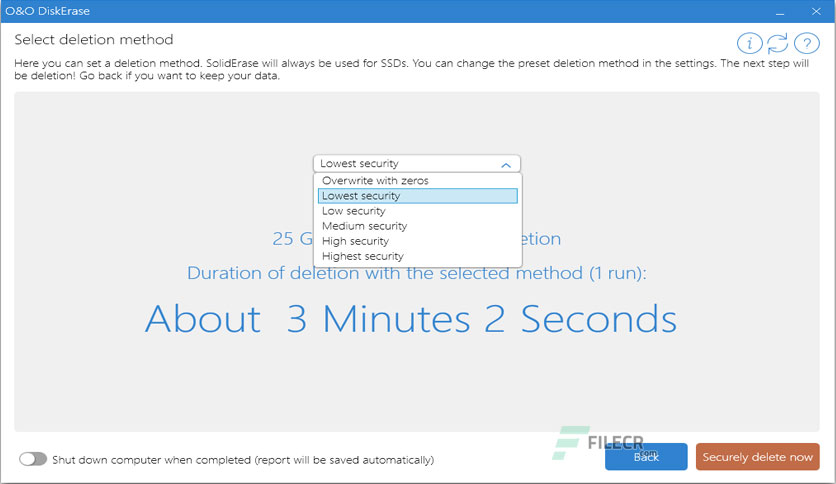Click Securely delete now button

pyautogui.click(x=757, y=457)
